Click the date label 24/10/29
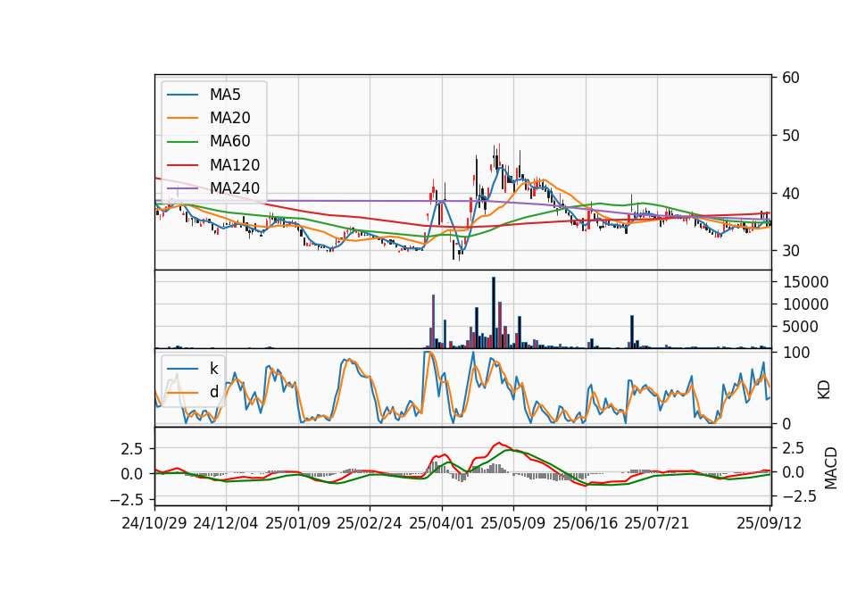This screenshot has height=616, width=857. point(154,523)
